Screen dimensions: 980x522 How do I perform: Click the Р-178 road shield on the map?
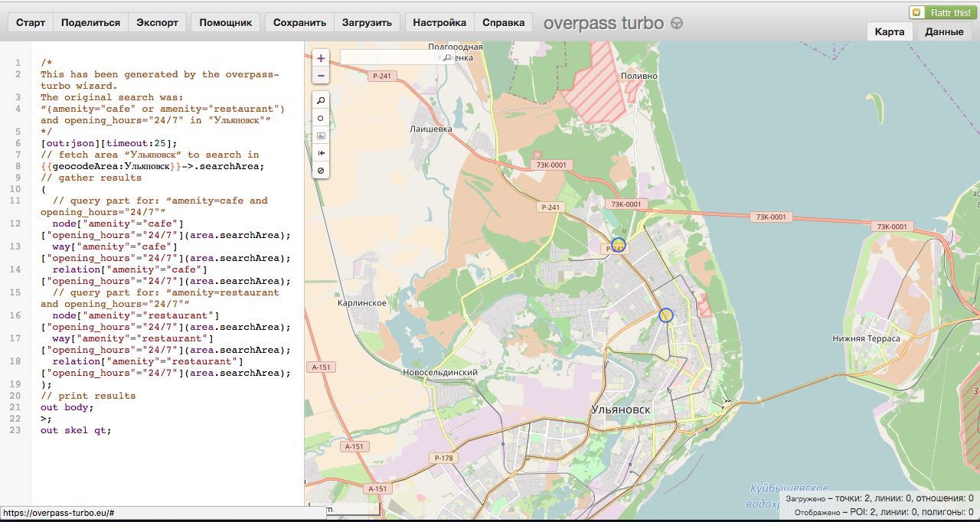coord(443,458)
